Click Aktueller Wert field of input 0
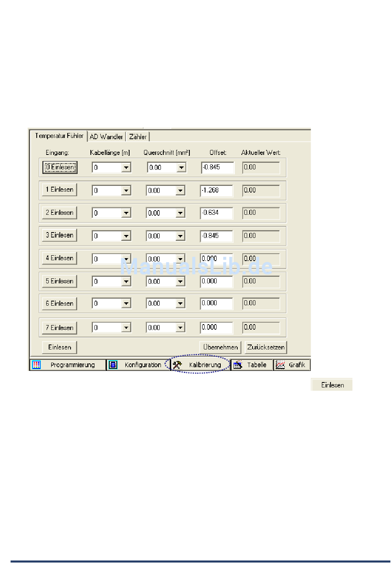 click(x=261, y=167)
